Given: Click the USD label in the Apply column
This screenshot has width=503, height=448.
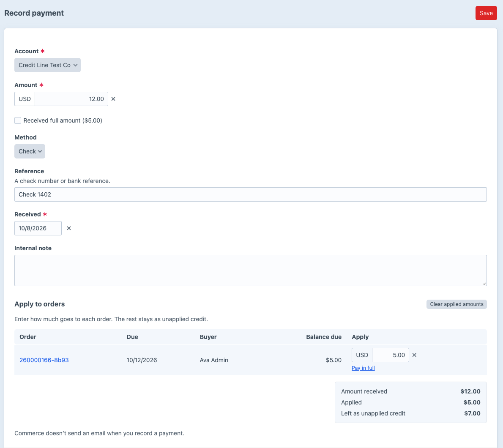Looking at the screenshot, I should [362, 355].
